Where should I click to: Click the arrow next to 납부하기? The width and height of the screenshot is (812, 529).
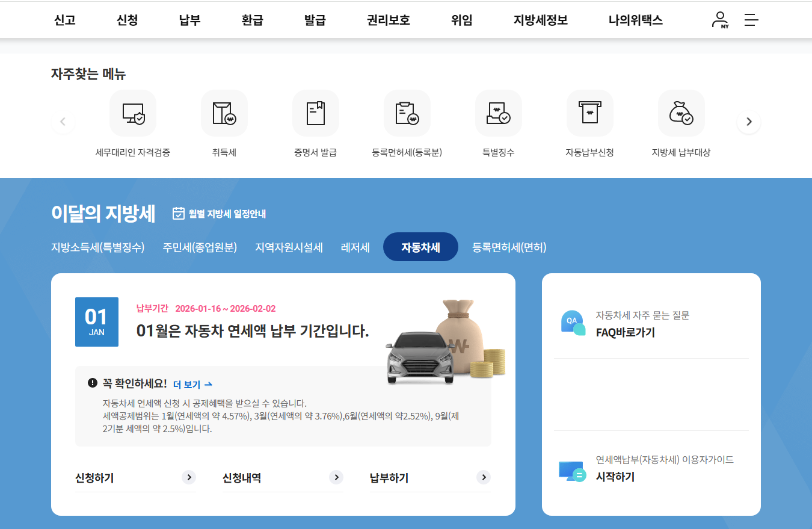(x=484, y=477)
